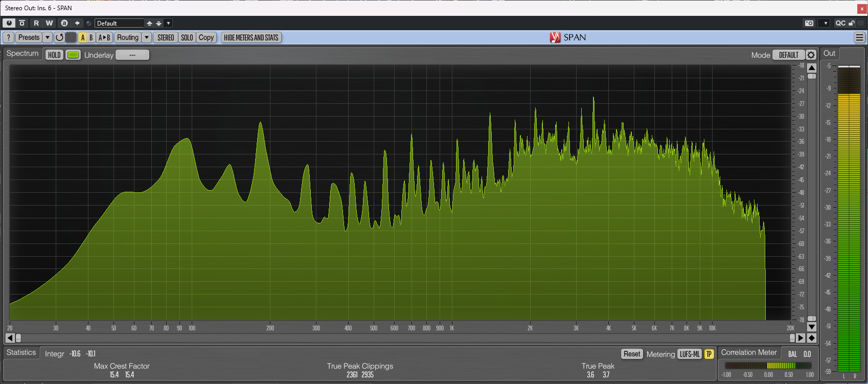This screenshot has height=384, width=868.
Task: Close the SPAN plugin window
Action: [x=862, y=8]
